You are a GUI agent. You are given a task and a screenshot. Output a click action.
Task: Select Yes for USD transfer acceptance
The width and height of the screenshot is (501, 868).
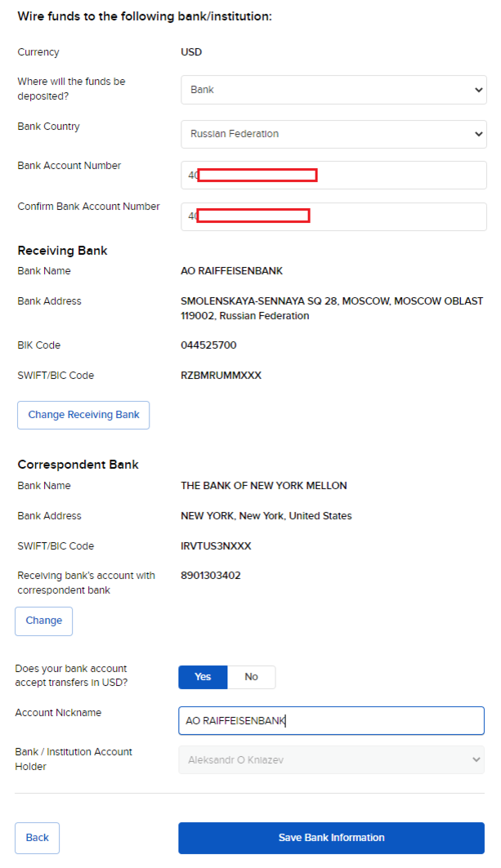202,677
